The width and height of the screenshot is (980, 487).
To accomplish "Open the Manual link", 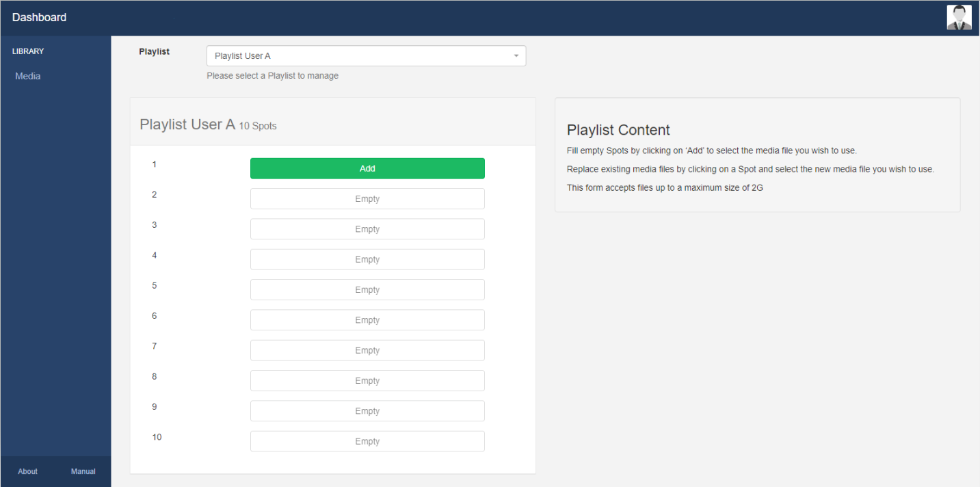I will (x=82, y=471).
